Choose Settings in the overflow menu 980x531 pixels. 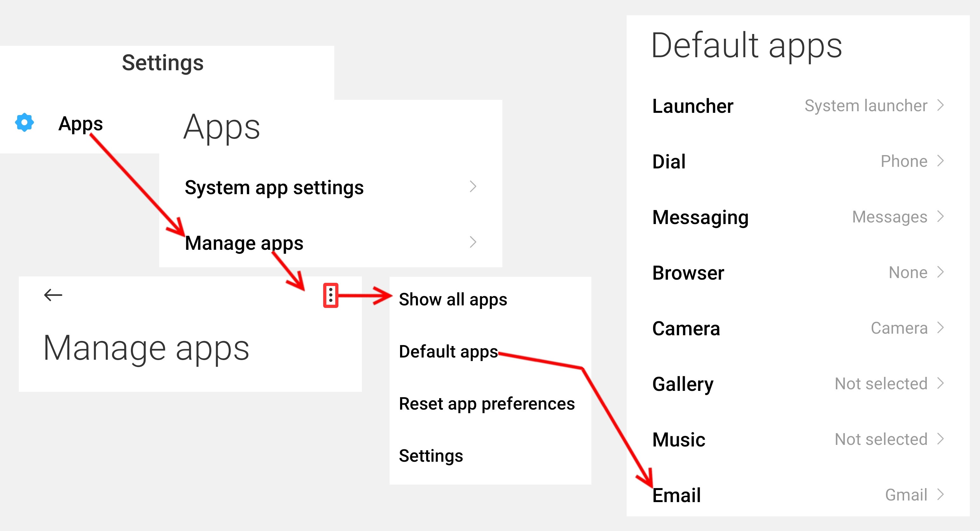coord(431,455)
